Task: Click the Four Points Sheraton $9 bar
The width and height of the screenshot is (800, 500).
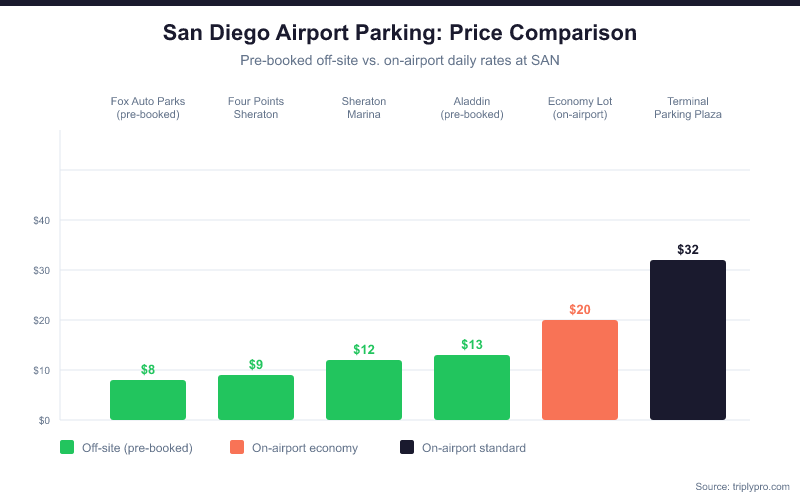Action: (256, 397)
